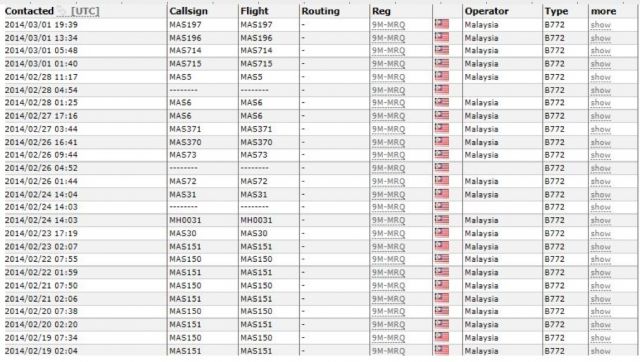
Task: Click flag icon in MAS73 row
Action: 442,155
